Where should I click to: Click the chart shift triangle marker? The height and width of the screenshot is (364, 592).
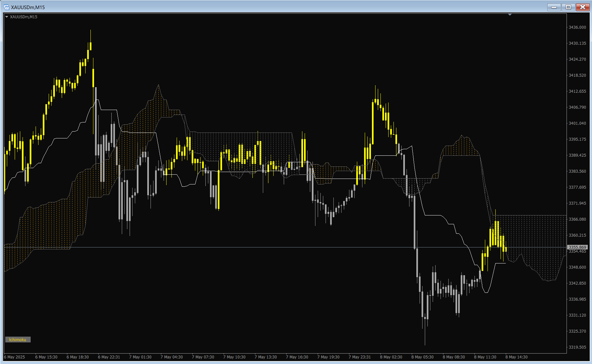point(510,15)
